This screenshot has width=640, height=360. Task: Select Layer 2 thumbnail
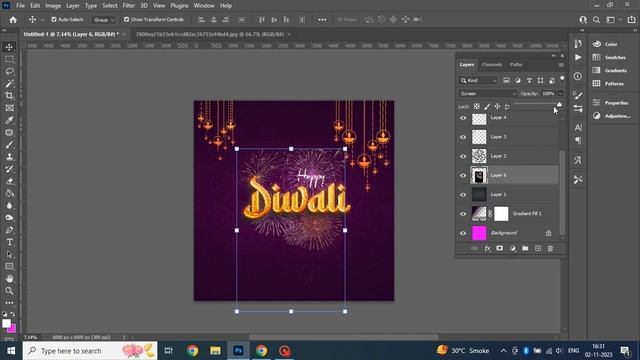click(479, 156)
